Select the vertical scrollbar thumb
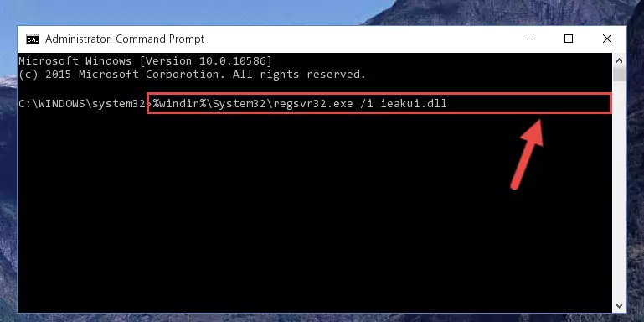The height and width of the screenshot is (322, 644). [620, 75]
